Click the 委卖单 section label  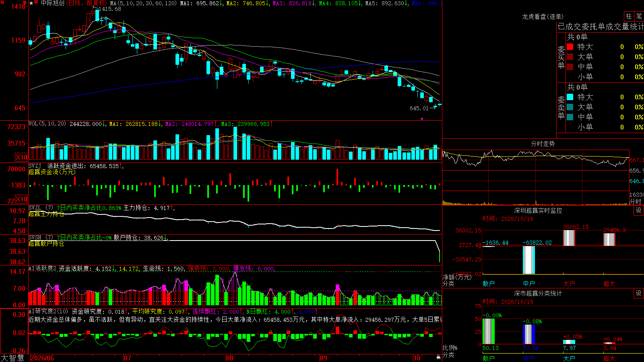click(561, 108)
